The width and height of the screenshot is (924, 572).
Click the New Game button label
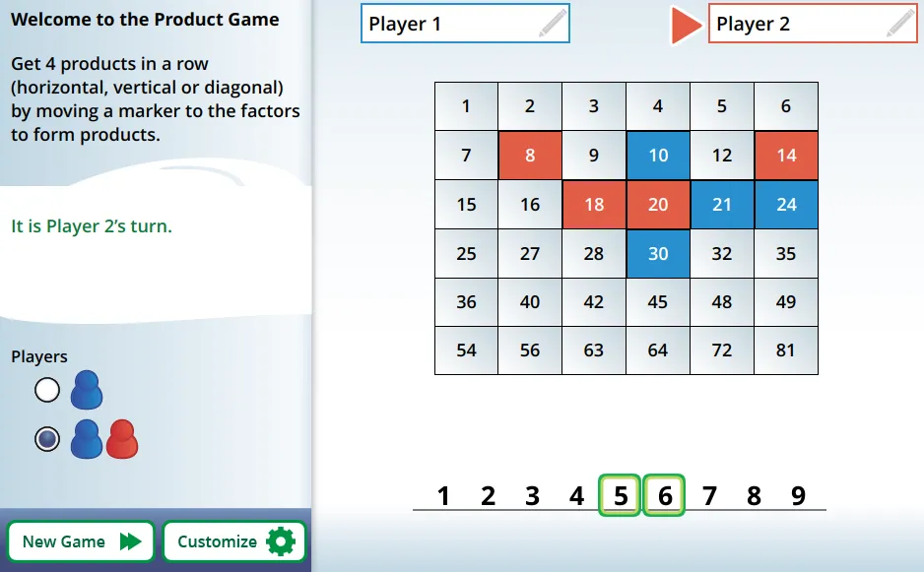(64, 541)
